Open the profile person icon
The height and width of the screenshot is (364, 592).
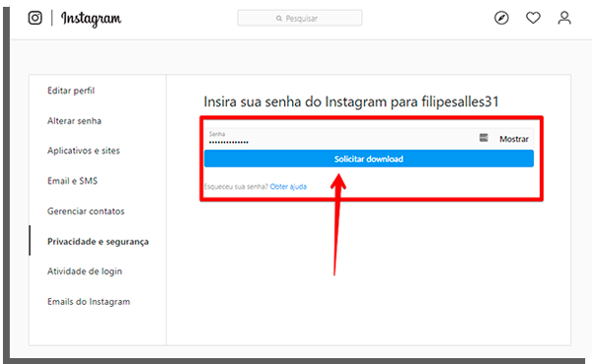point(564,18)
